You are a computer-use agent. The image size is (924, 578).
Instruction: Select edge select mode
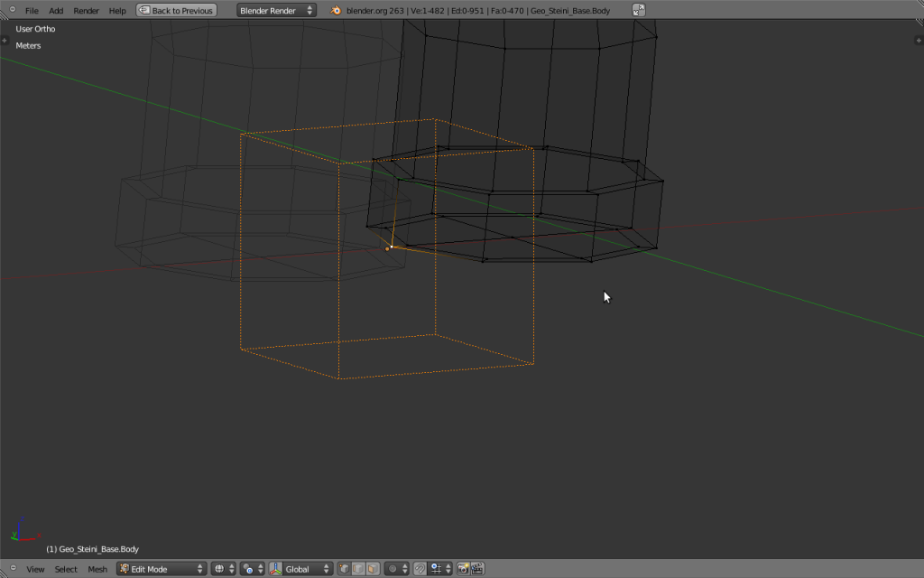(x=358, y=569)
